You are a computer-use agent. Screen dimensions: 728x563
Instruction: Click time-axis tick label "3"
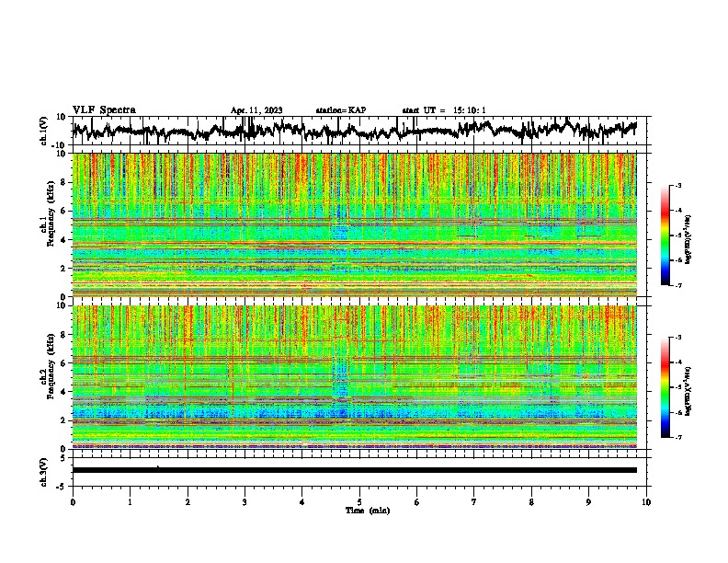tap(245, 502)
